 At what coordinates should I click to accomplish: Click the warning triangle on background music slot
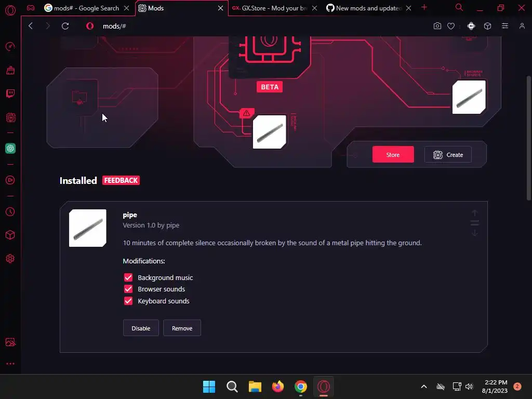(247, 113)
